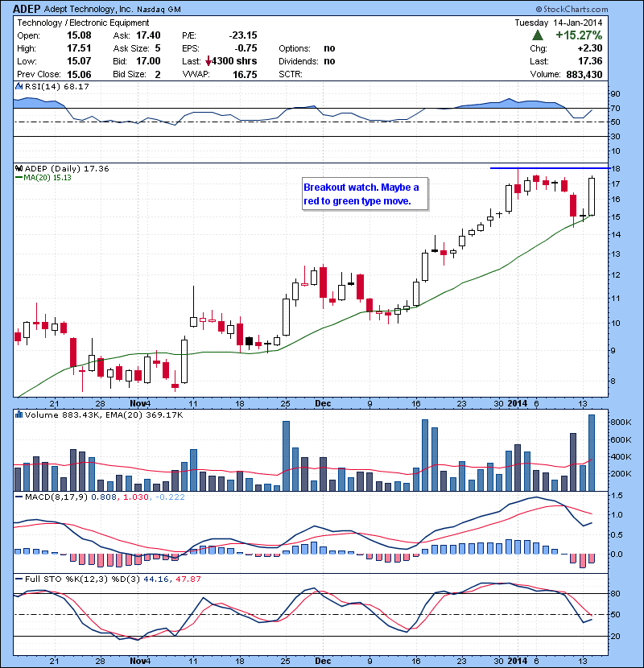Click the date Tuesday 14-Jan-2014
The height and width of the screenshot is (668, 644).
tap(559, 23)
